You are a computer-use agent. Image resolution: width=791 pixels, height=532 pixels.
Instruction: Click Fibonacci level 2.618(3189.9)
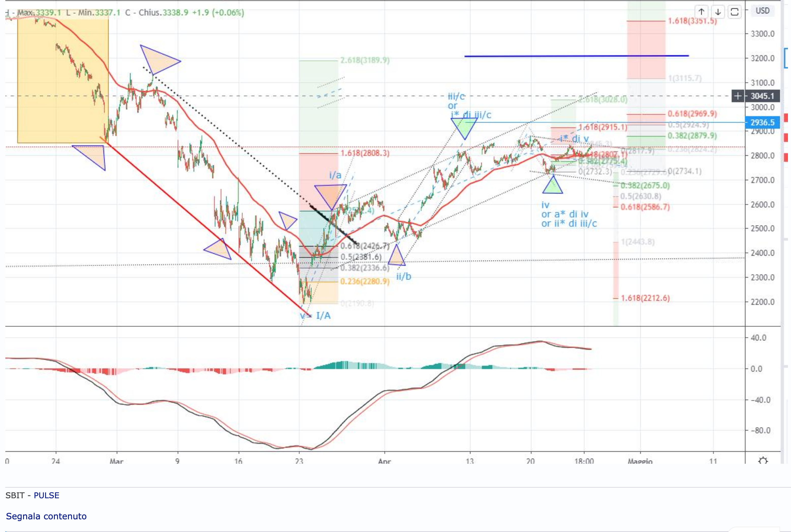tap(365, 60)
